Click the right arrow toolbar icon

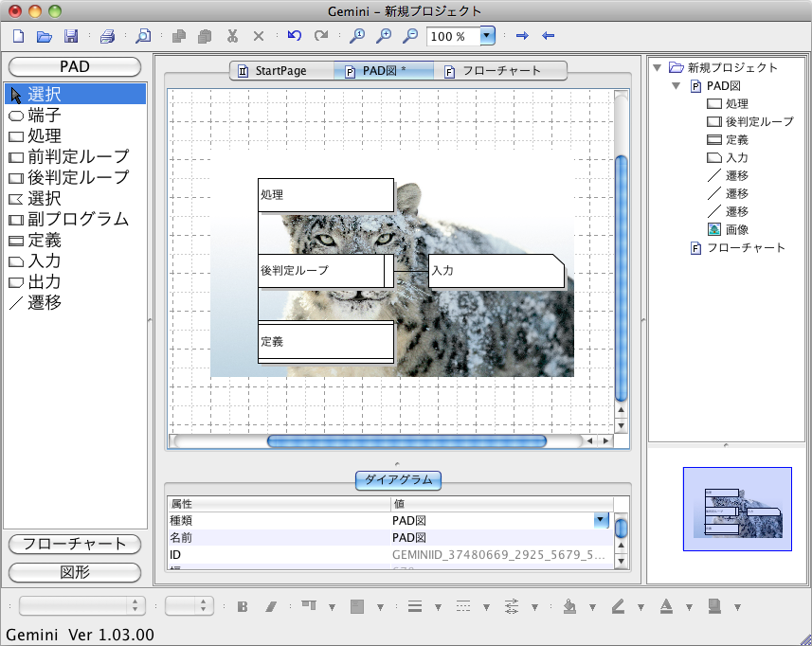click(522, 36)
